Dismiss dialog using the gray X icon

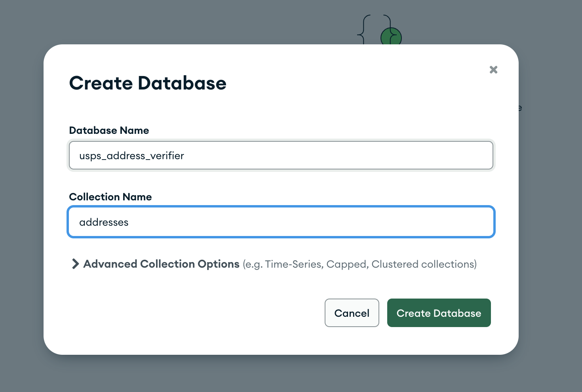(493, 70)
